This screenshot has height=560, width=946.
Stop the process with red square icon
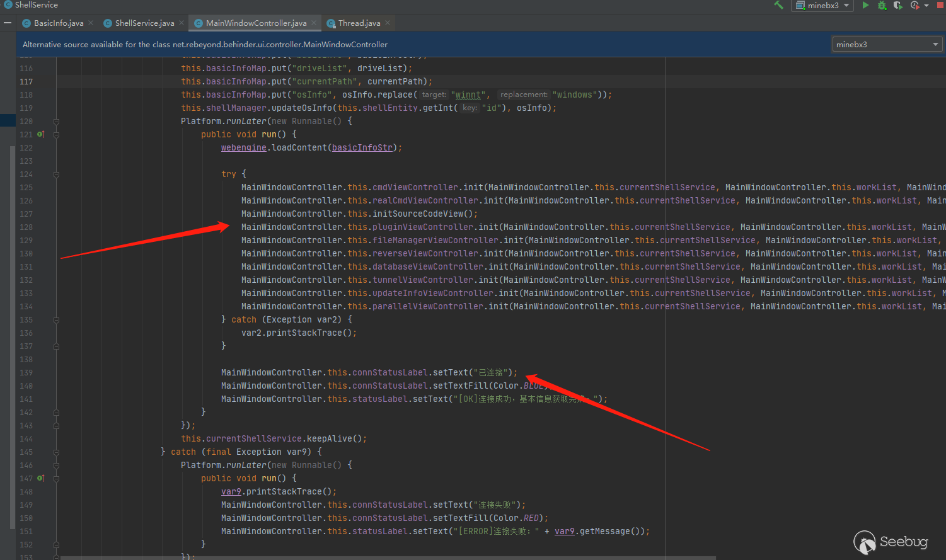(940, 5)
